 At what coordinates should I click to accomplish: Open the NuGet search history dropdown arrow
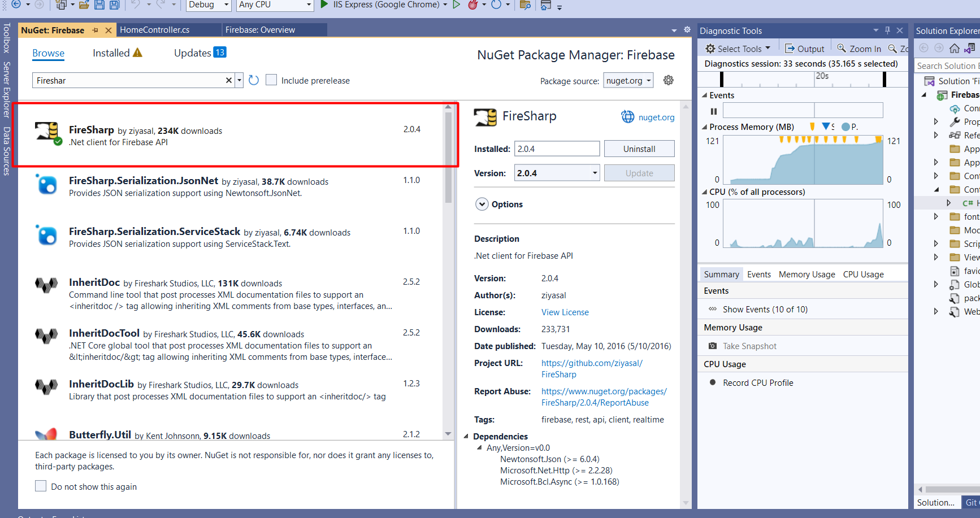coord(240,80)
